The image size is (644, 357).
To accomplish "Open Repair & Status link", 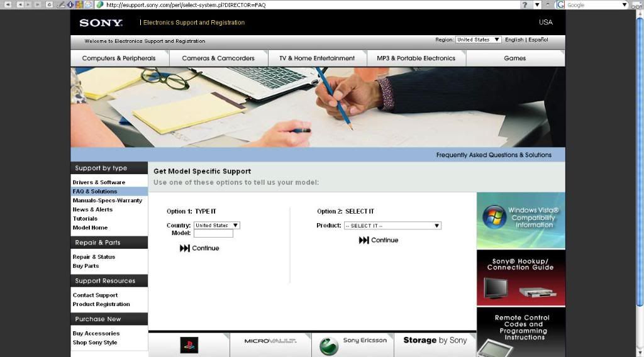I will (x=94, y=257).
